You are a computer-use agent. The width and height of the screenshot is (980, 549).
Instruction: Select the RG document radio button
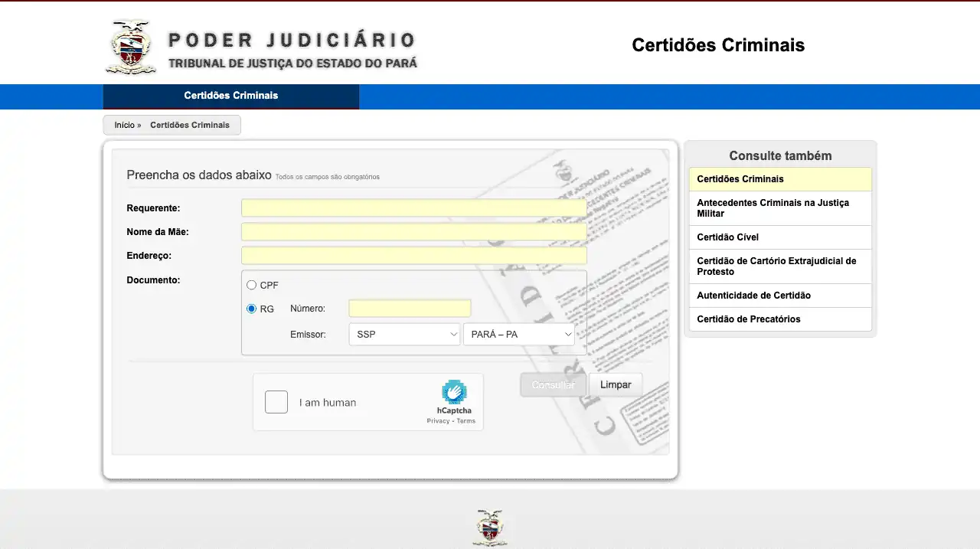click(x=251, y=309)
